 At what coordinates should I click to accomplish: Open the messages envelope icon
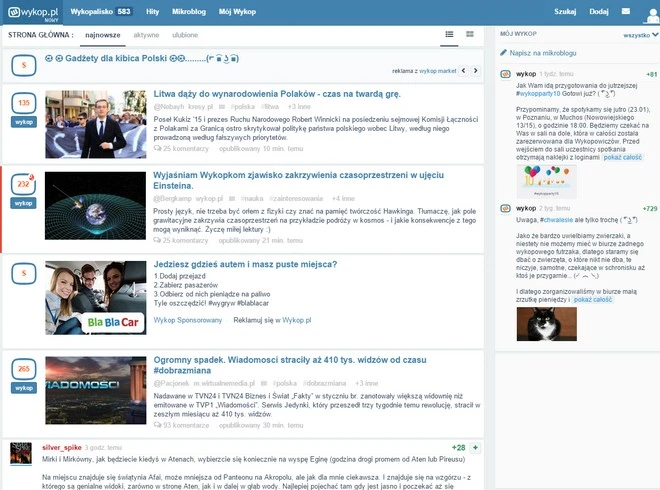[628, 11]
